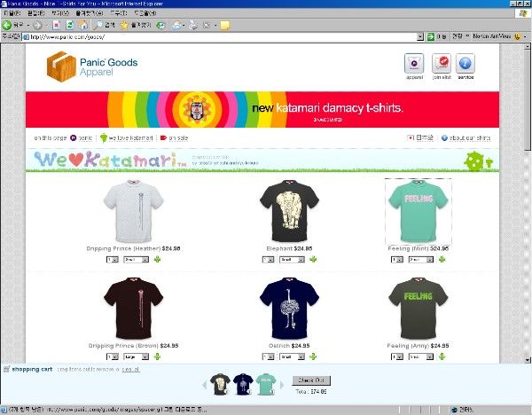Click the Panic Goods box logo
The image size is (532, 415).
61,67
